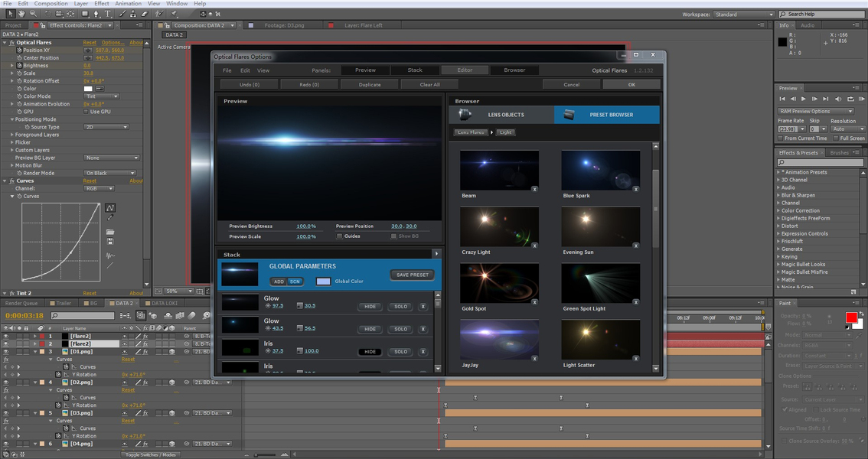Toggle the Show BG checkbox
The width and height of the screenshot is (868, 459).
[393, 236]
